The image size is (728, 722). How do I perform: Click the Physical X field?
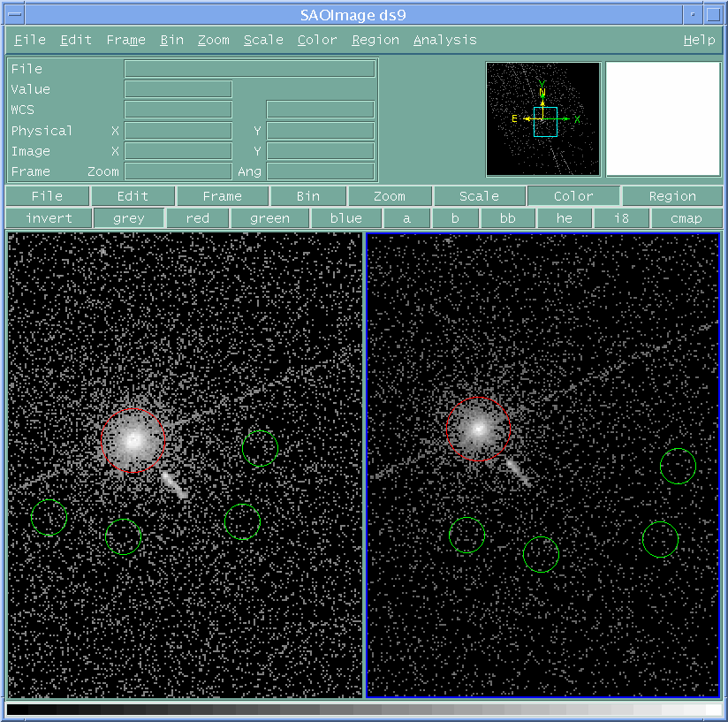[178, 131]
